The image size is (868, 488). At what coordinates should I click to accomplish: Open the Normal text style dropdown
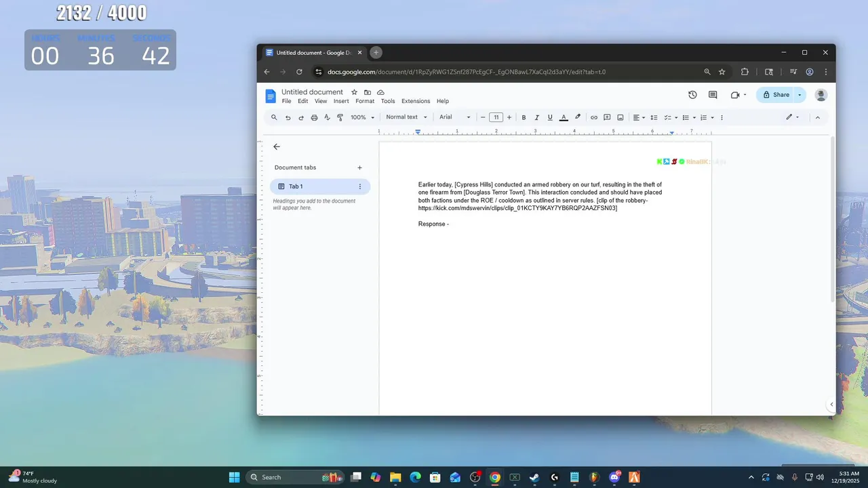(x=407, y=117)
